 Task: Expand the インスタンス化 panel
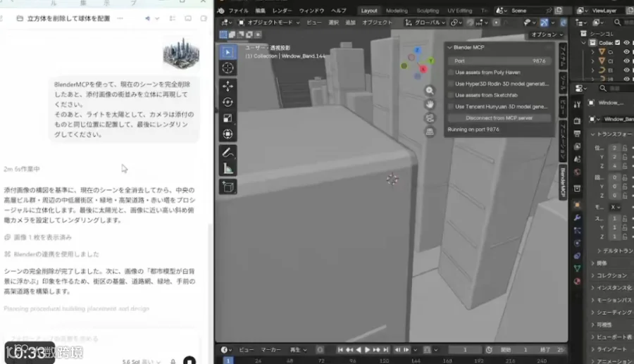(x=592, y=288)
